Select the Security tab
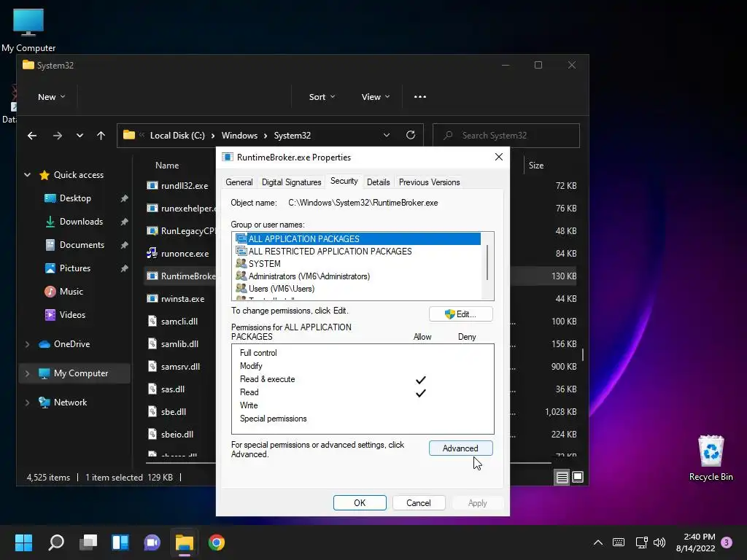Image resolution: width=747 pixels, height=560 pixels. click(344, 181)
